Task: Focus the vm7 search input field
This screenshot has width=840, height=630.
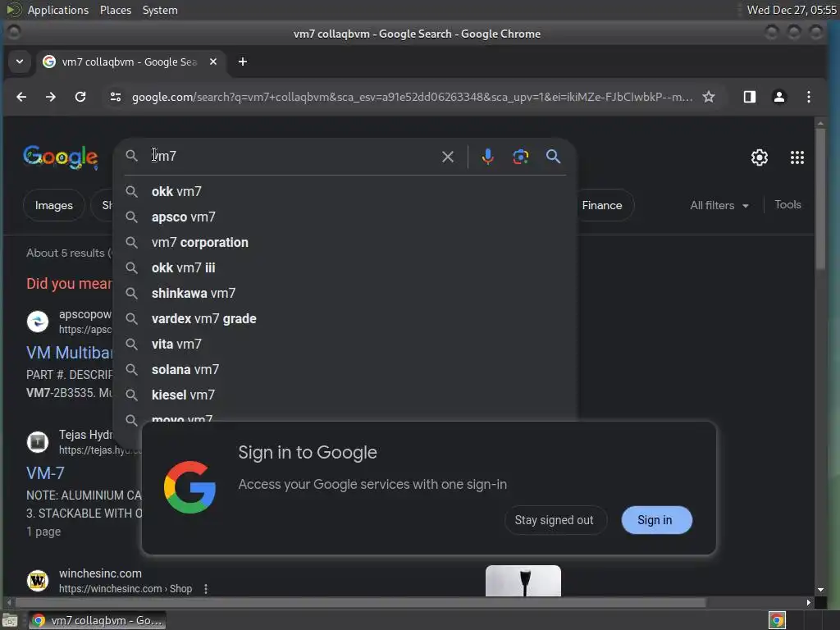Action: (292, 157)
